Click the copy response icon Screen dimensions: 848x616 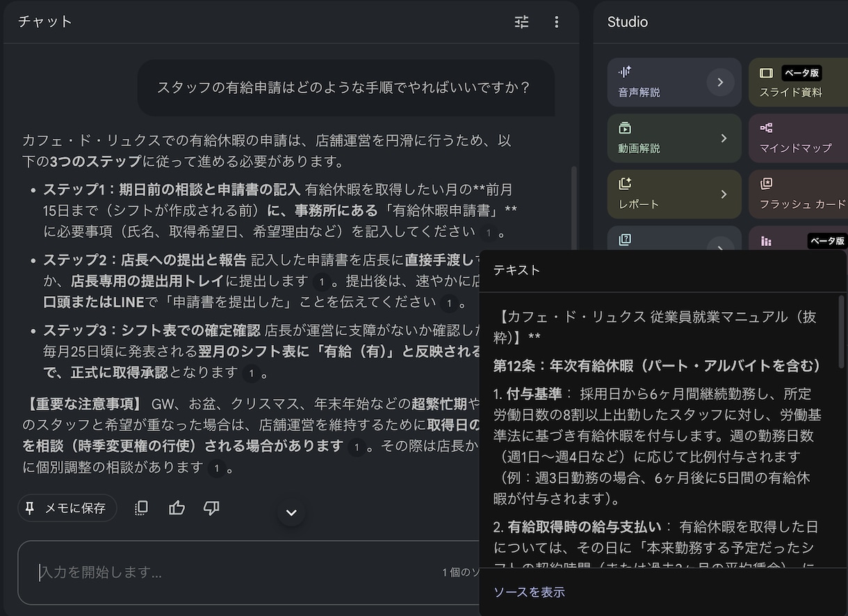(x=141, y=508)
